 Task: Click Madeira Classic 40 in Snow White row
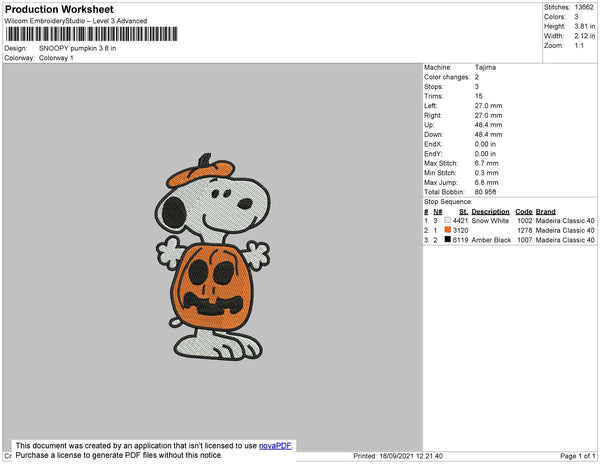click(565, 221)
